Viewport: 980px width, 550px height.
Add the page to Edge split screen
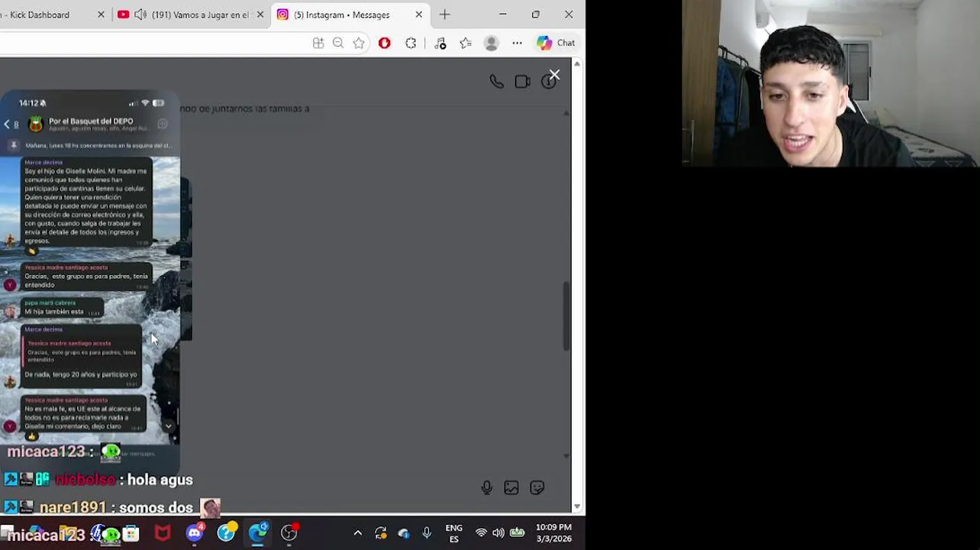318,44
